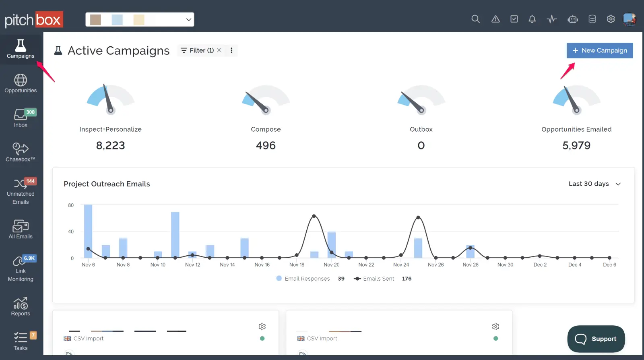
Task: Open the search icon in top bar
Action: pos(475,19)
